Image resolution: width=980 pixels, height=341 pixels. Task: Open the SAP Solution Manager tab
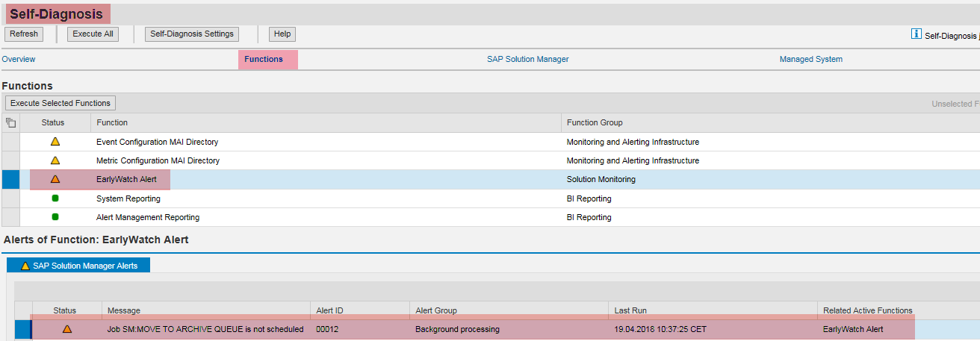click(x=527, y=60)
